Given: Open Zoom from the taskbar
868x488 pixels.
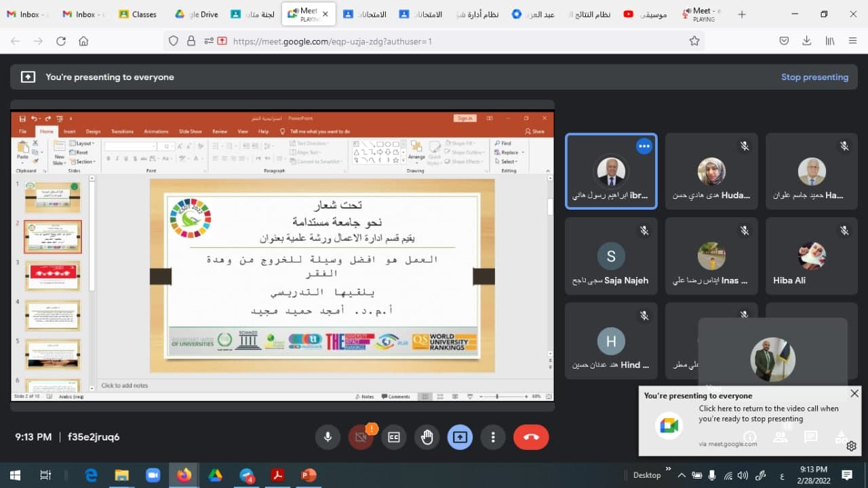Looking at the screenshot, I should coord(153,475).
